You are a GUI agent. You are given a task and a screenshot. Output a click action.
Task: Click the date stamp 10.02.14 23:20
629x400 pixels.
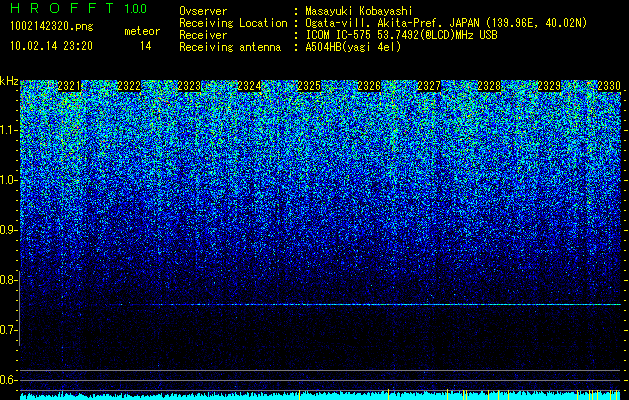click(51, 46)
